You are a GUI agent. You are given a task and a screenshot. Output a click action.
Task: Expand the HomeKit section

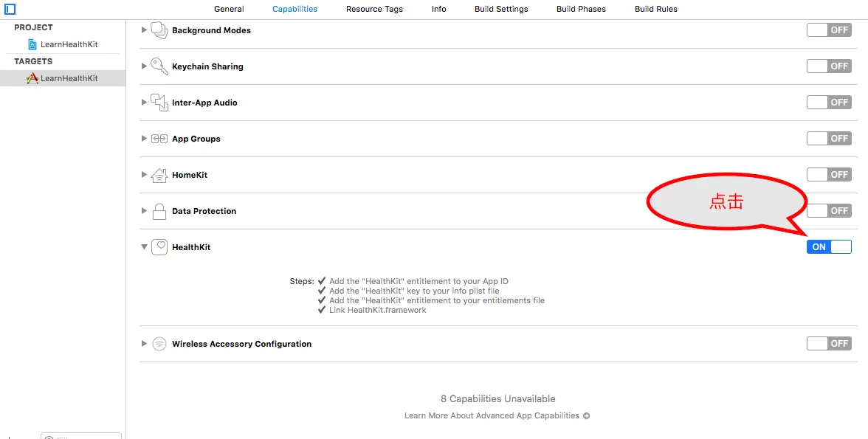coord(144,174)
